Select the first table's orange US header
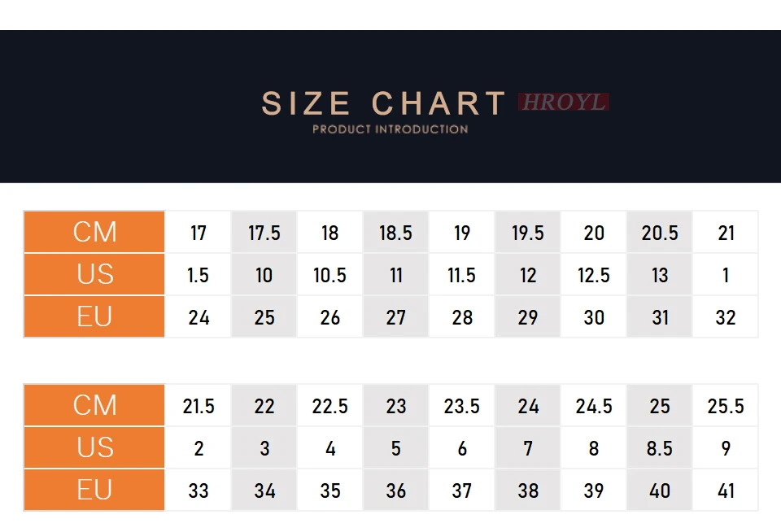 tap(94, 274)
